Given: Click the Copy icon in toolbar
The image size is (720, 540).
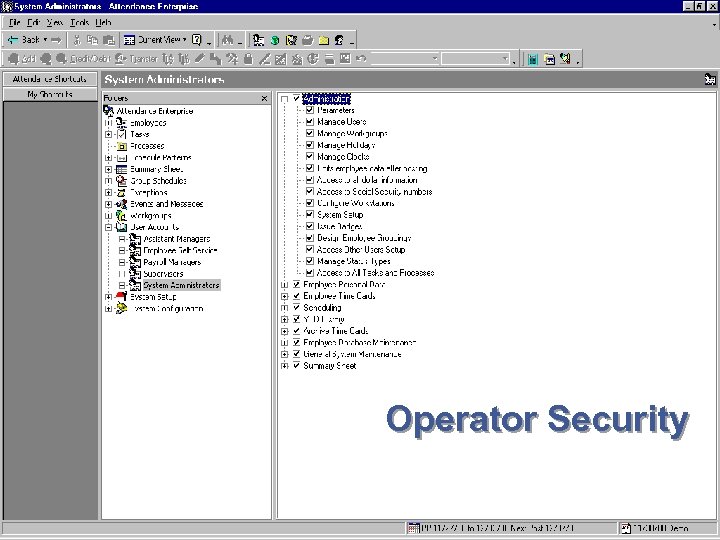Looking at the screenshot, I should pos(93,40).
